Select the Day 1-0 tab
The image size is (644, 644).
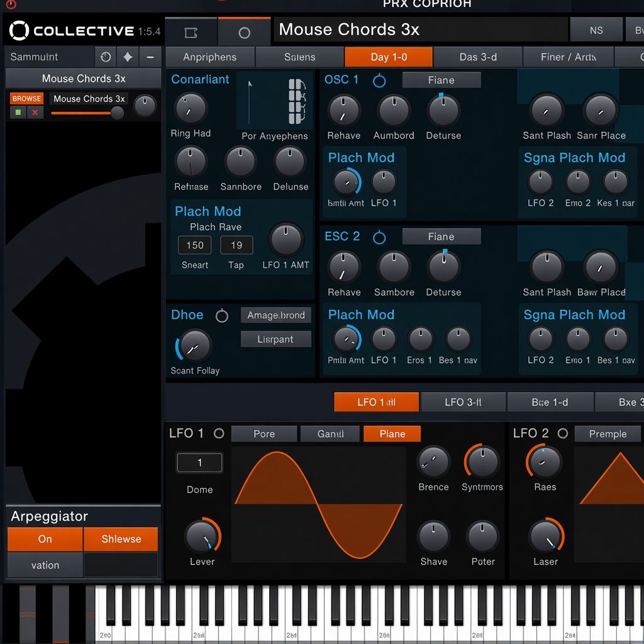[x=389, y=57]
